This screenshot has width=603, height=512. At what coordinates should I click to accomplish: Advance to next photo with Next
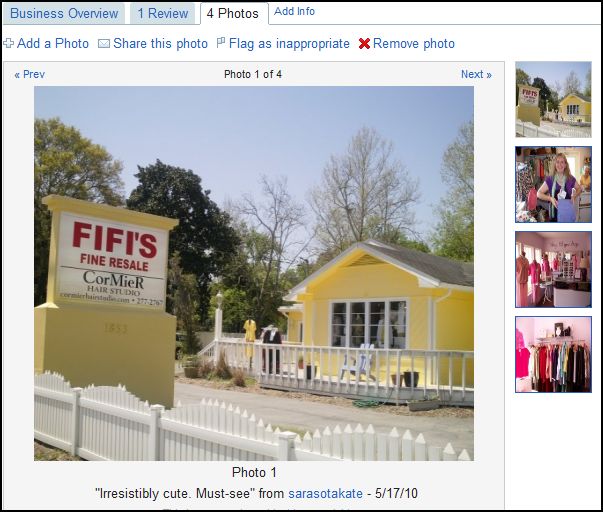(x=476, y=74)
